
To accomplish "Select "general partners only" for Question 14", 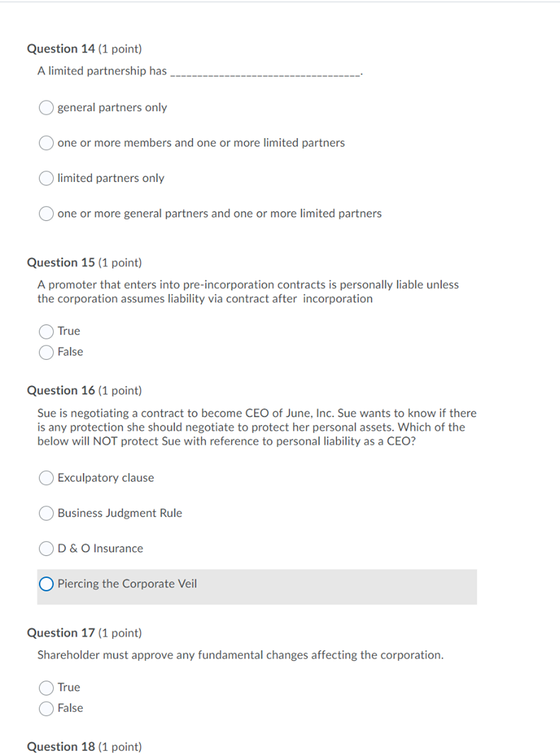I will pos(46,107).
